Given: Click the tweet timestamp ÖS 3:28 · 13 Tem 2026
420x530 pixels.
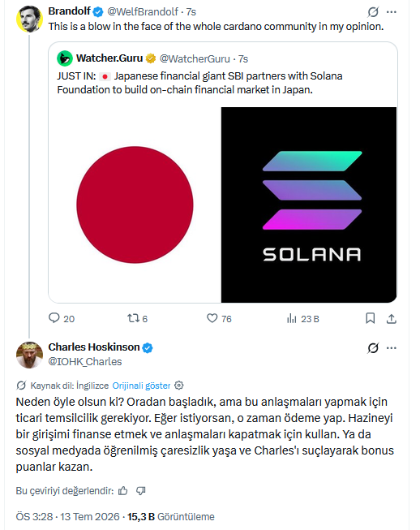Looking at the screenshot, I should [x=67, y=517].
